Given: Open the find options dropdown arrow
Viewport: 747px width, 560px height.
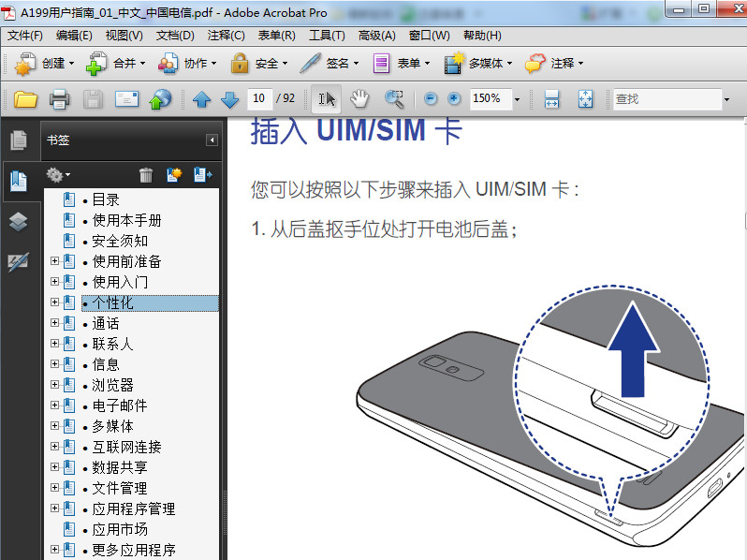Looking at the screenshot, I should click(x=727, y=99).
